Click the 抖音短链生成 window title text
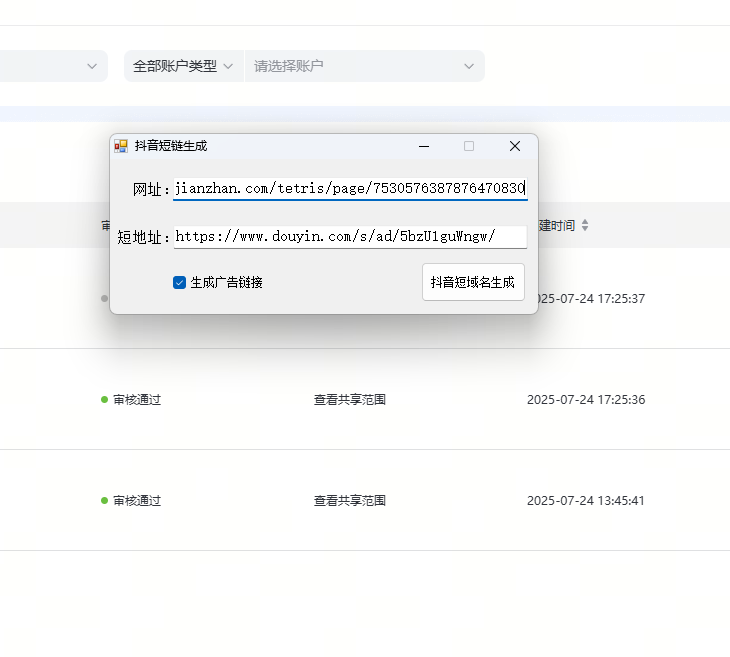The image size is (730, 657). pyautogui.click(x=171, y=146)
